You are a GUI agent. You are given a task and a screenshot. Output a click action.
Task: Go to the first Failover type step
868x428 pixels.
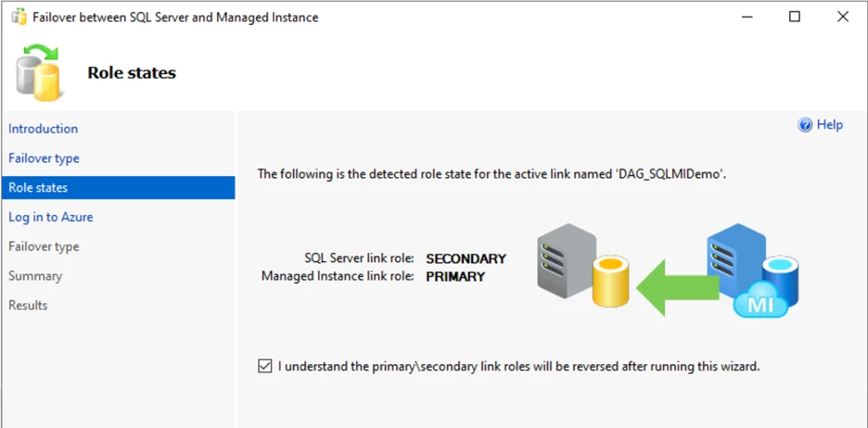coord(44,158)
